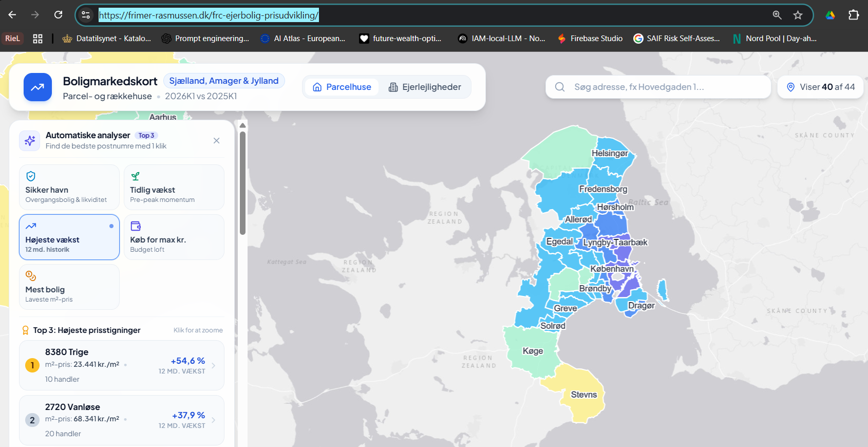This screenshot has width=868, height=447.
Task: Click the browser back arrow
Action: tap(12, 15)
